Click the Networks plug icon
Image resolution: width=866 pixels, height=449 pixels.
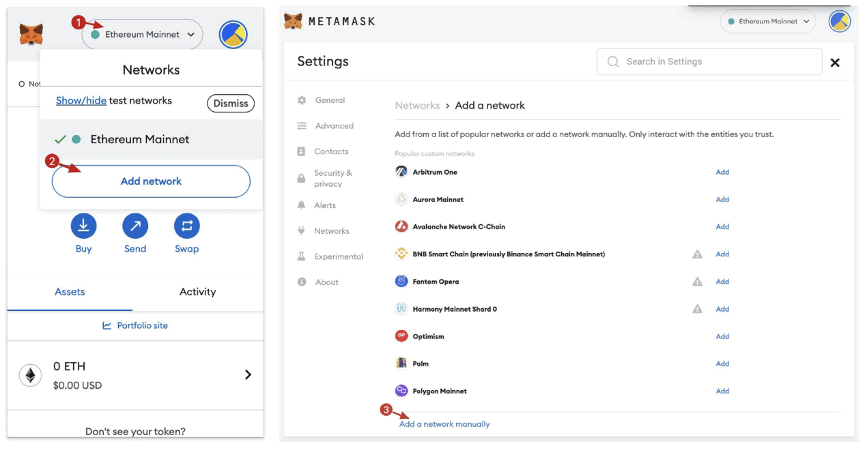(302, 231)
